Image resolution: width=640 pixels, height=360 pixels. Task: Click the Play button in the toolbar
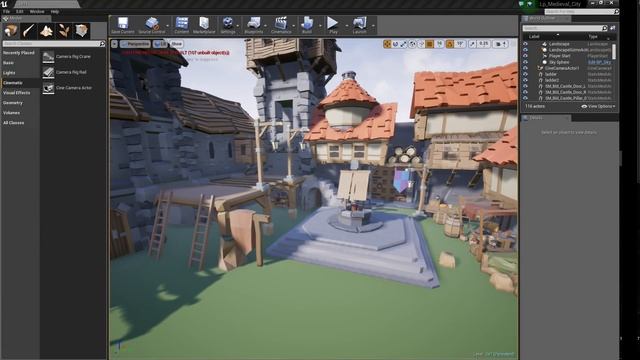point(333,25)
